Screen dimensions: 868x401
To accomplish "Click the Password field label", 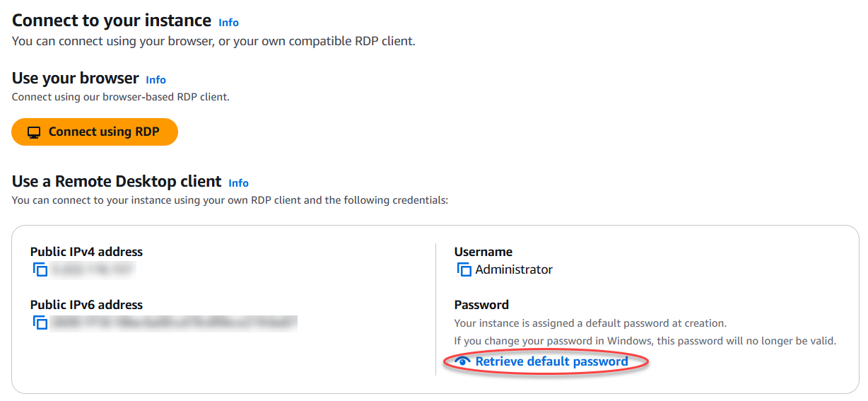I will click(481, 305).
